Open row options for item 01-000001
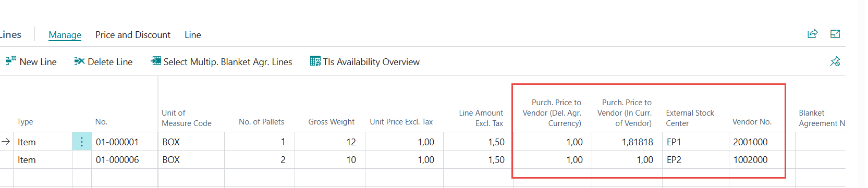The width and height of the screenshot is (868, 188). pos(82,142)
